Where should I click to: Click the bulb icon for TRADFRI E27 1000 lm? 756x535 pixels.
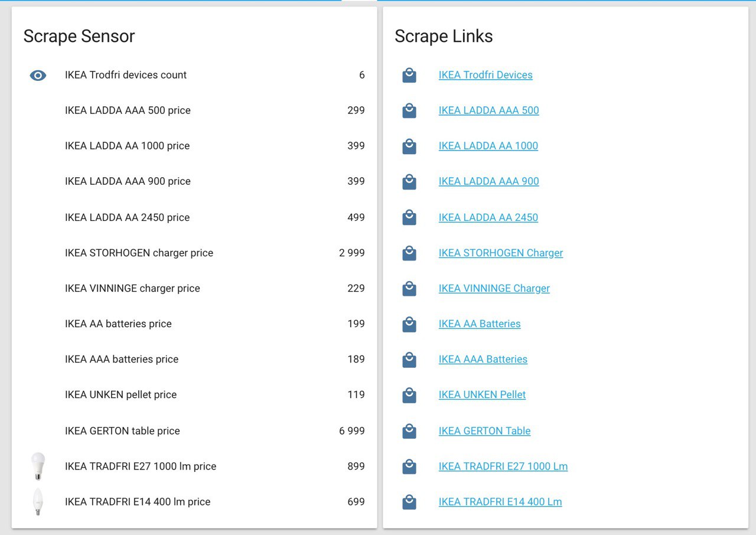38,466
